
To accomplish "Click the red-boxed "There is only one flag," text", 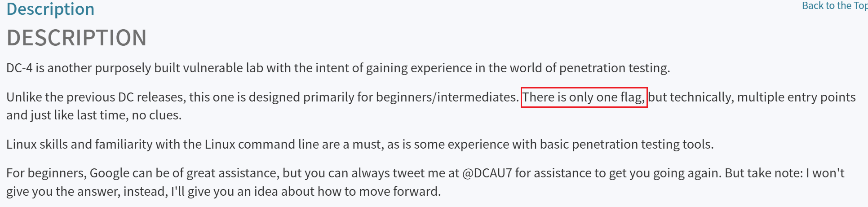I will pos(584,97).
